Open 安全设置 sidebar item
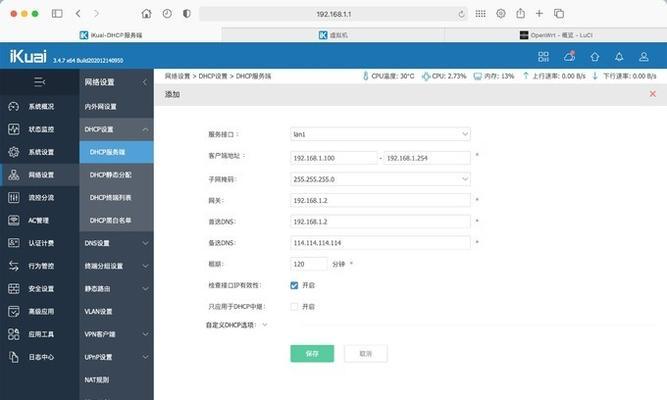Image resolution: width=667 pixels, height=400 pixels. (39, 289)
